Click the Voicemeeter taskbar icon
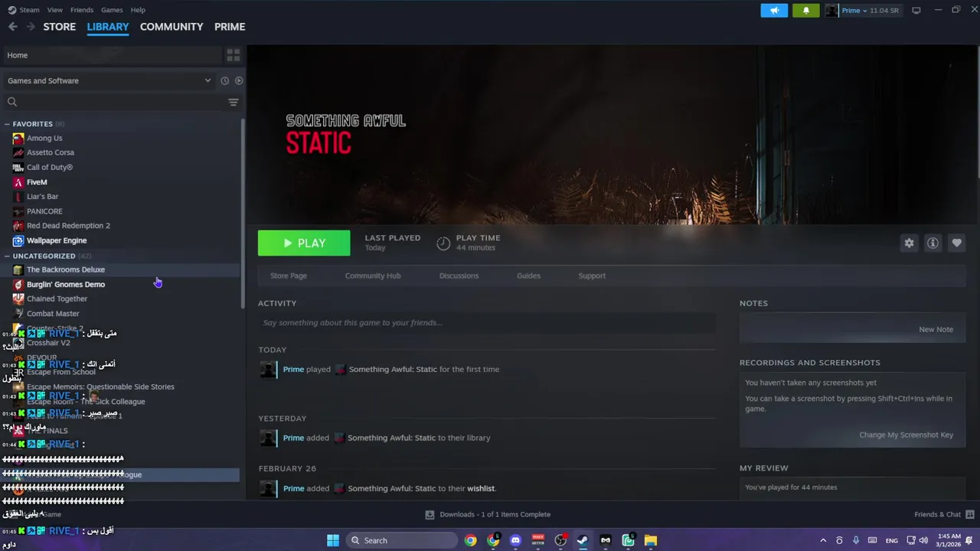 coord(538,540)
